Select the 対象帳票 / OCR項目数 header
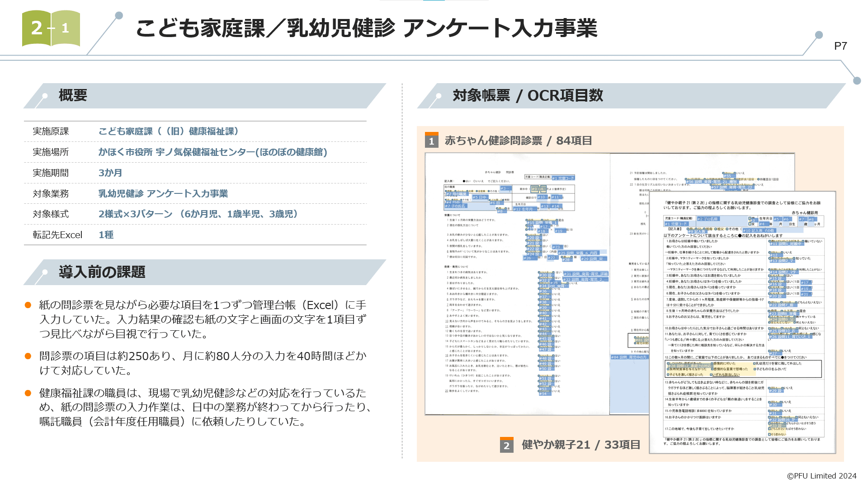The image size is (868, 488). point(631,95)
